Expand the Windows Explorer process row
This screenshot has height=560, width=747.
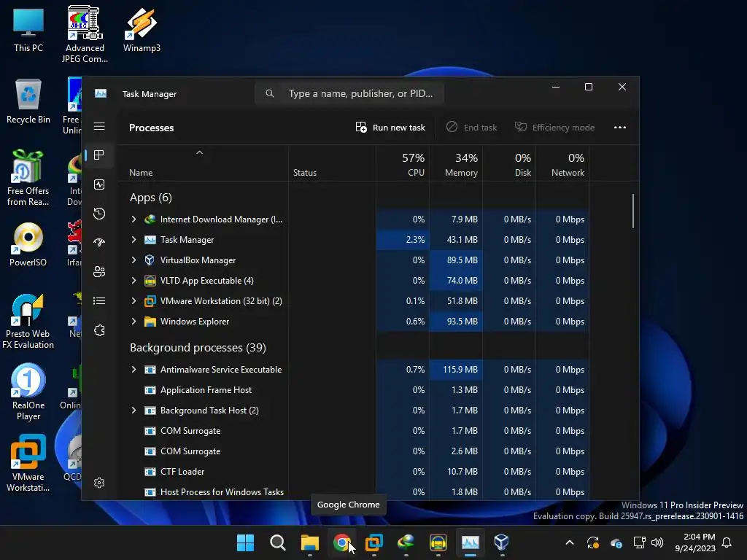(134, 322)
